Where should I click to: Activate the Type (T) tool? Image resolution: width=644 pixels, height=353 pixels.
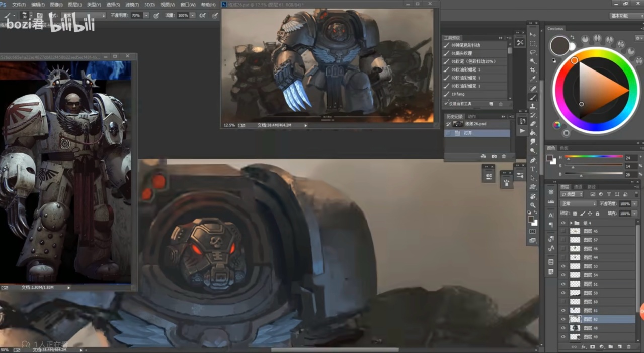click(533, 169)
